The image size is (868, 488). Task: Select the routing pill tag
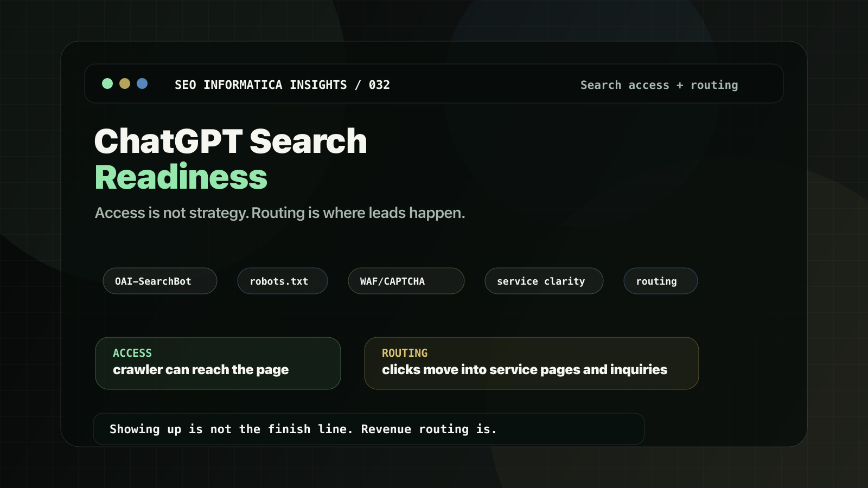[x=661, y=281]
